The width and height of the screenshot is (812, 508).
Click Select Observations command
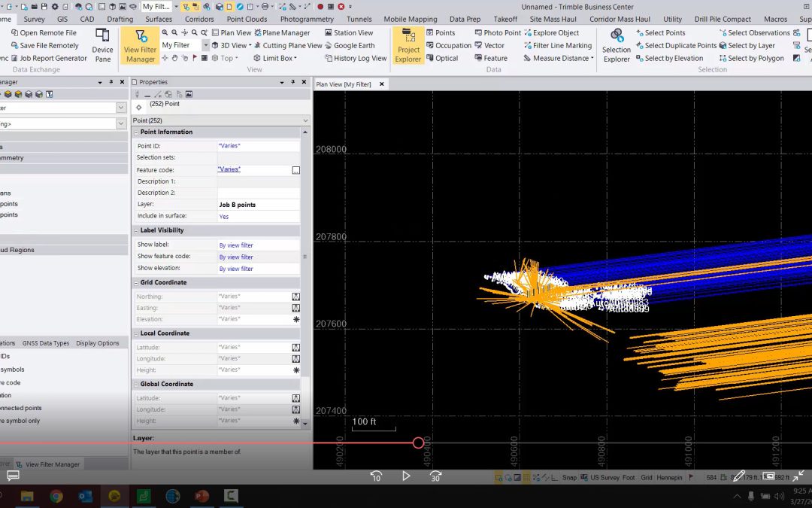[755, 32]
